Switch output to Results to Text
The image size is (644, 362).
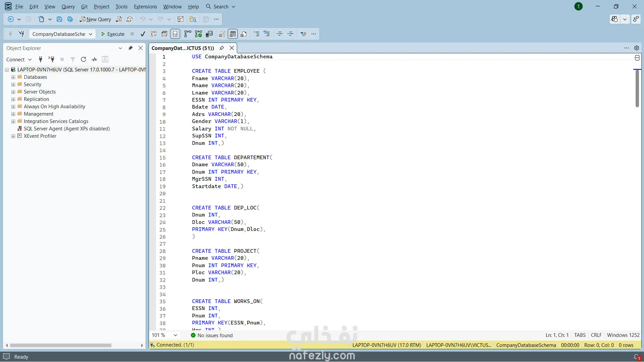click(222, 34)
